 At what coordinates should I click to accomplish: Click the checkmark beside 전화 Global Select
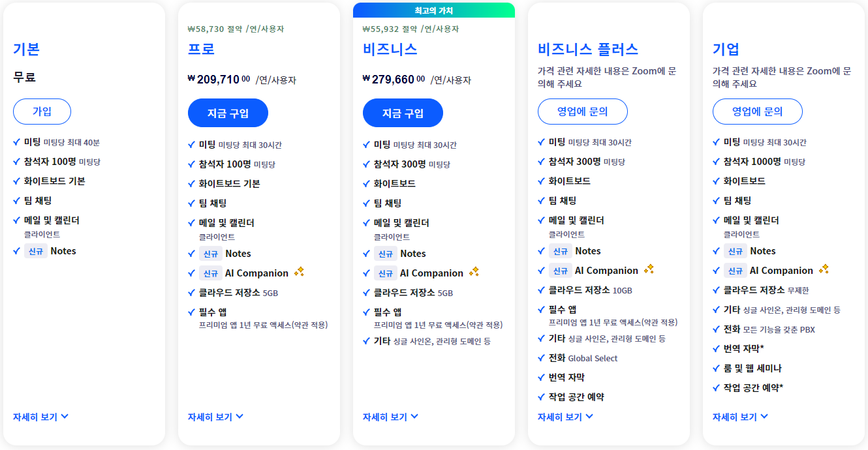click(540, 357)
